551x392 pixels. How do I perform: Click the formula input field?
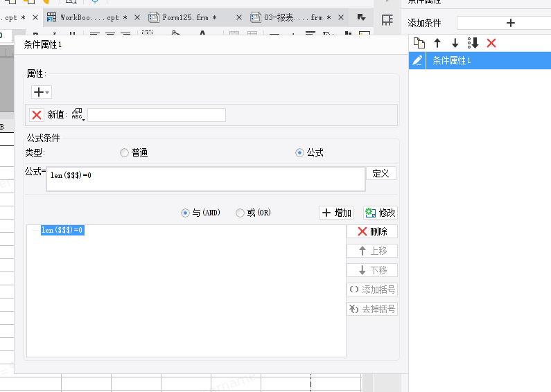point(206,179)
